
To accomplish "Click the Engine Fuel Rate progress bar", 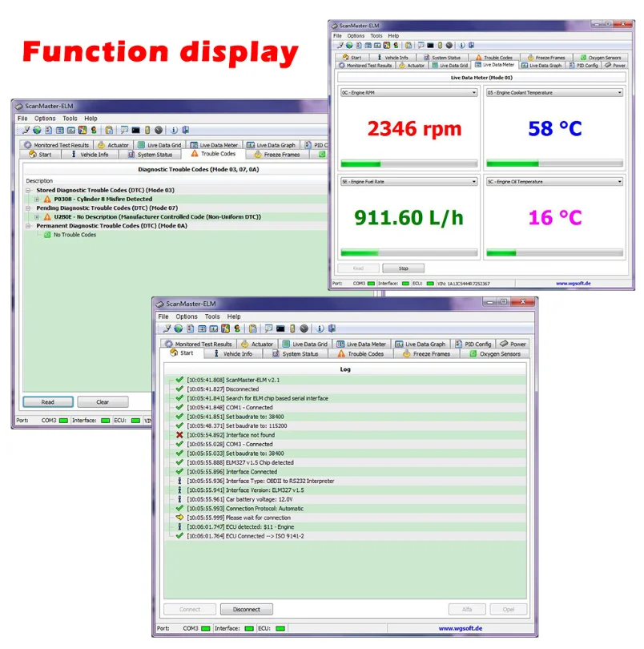I will click(409, 252).
